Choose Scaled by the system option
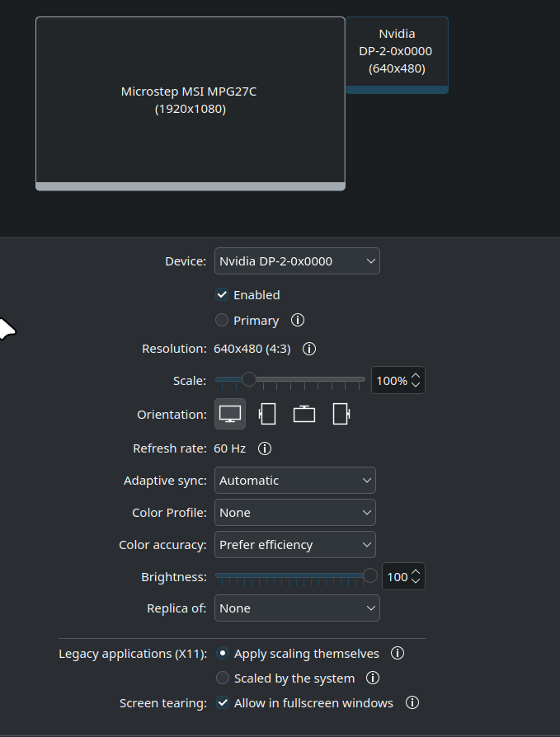 pos(223,678)
